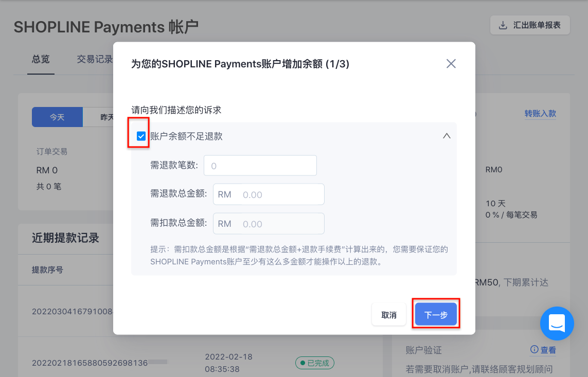588x377 pixels.
Task: Select the 今天 date filter
Action: 57,117
